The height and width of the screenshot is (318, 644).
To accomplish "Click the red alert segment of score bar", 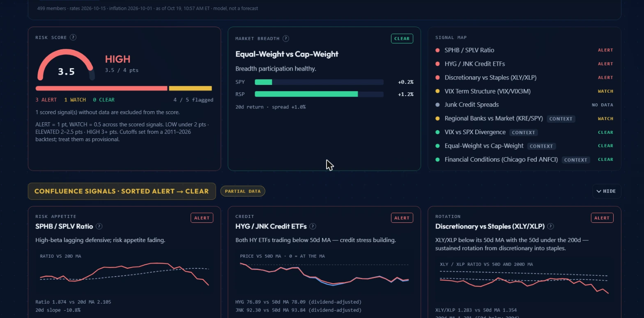I will tap(101, 88).
